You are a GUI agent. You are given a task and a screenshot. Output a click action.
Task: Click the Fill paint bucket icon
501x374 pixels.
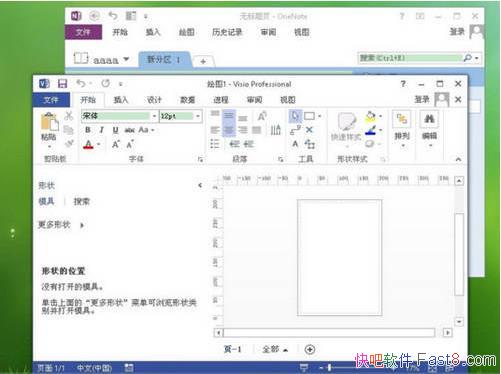(370, 116)
